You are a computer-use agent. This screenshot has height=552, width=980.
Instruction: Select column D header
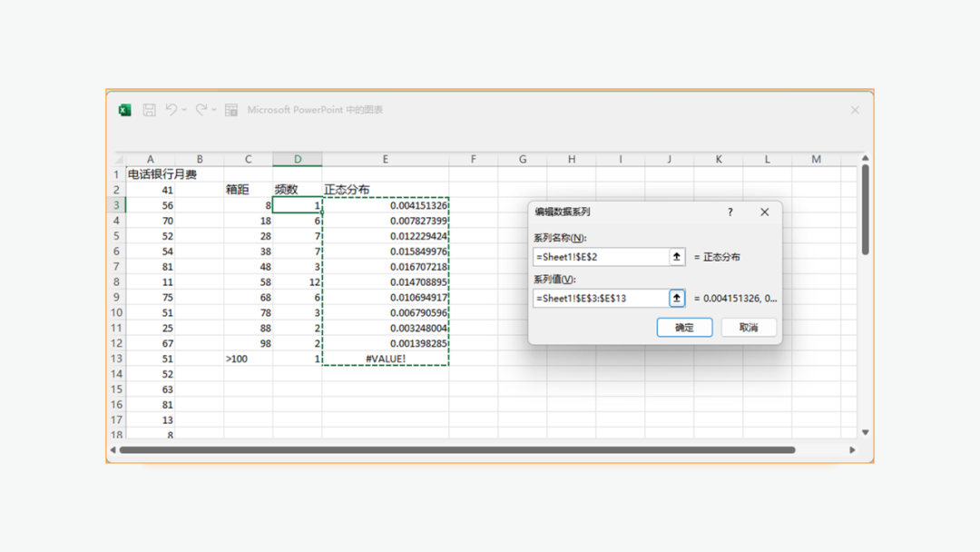coord(298,160)
